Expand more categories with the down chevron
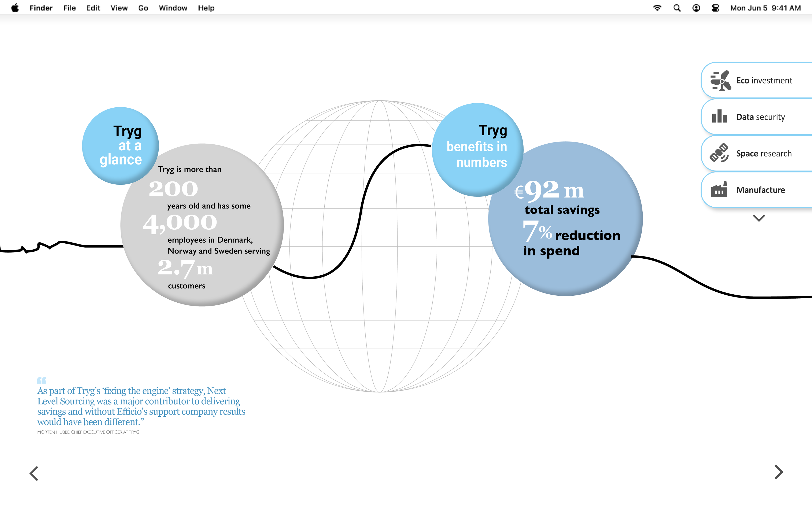The image size is (812, 509). tap(759, 218)
